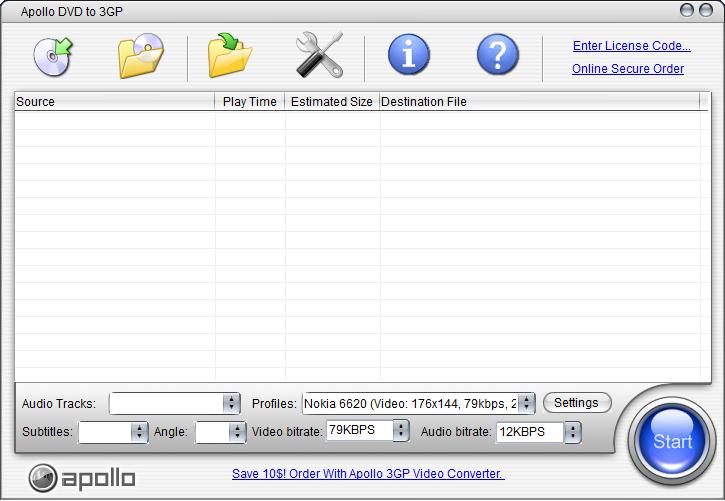Click the Play Time column header

click(x=250, y=102)
